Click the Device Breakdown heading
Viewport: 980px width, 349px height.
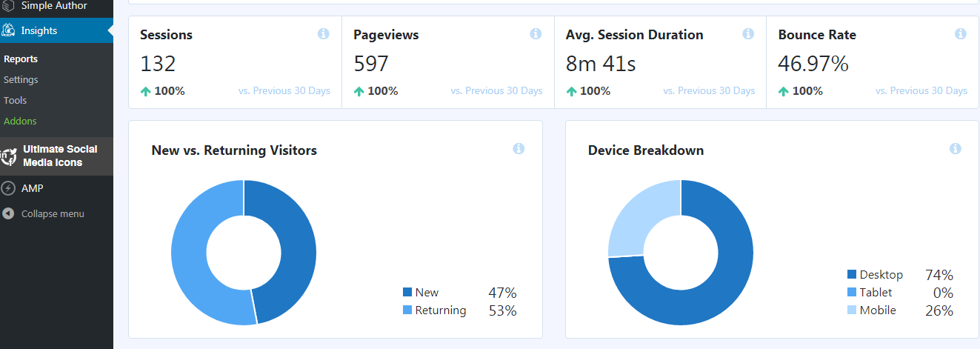tap(646, 150)
